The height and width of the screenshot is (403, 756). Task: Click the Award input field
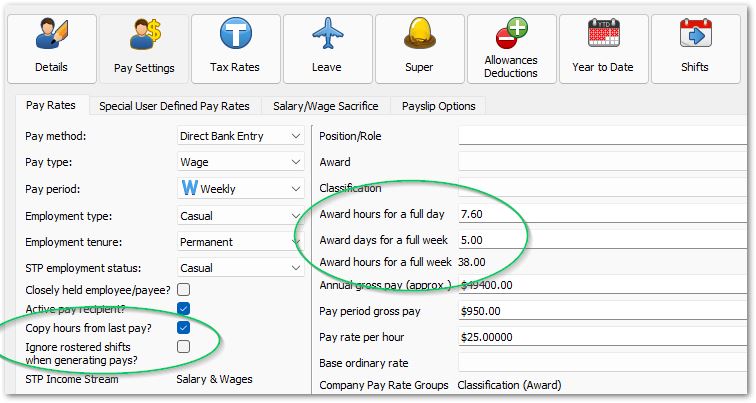(603, 161)
